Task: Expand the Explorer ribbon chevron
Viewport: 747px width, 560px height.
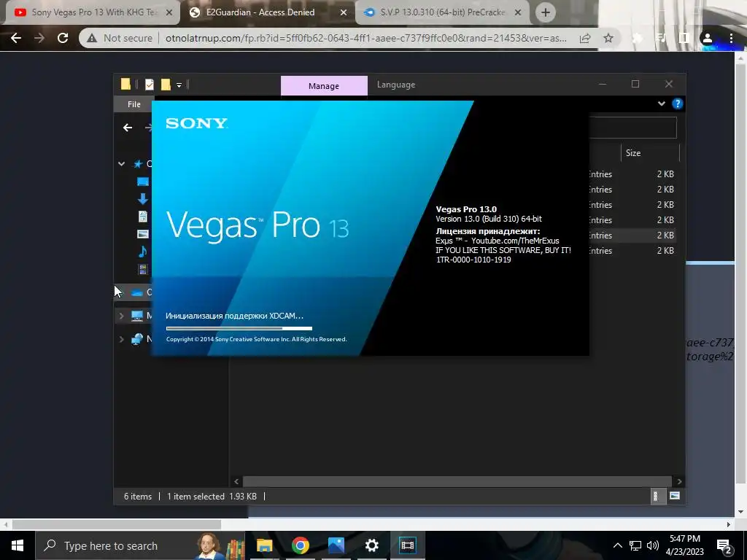Action: click(661, 104)
